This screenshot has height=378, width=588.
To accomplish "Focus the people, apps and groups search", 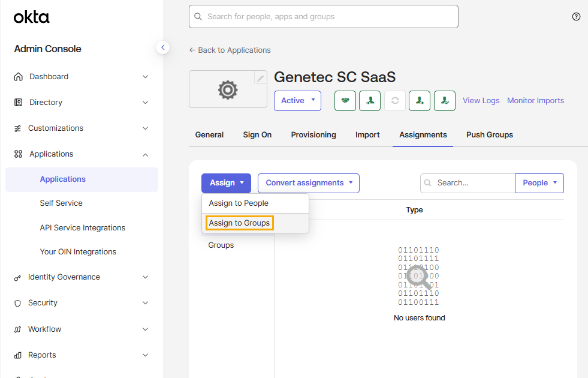I will [324, 17].
